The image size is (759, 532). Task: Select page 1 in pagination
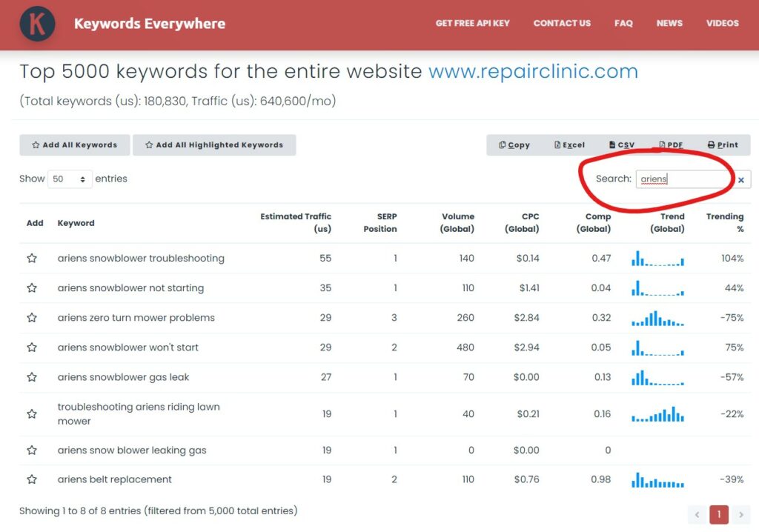(719, 514)
